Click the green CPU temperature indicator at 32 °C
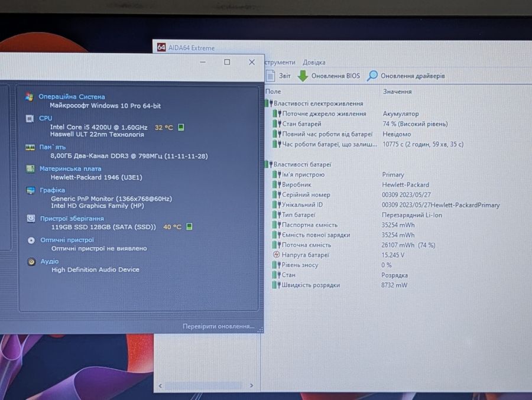Screen dimensions: 532x400 click(181, 127)
